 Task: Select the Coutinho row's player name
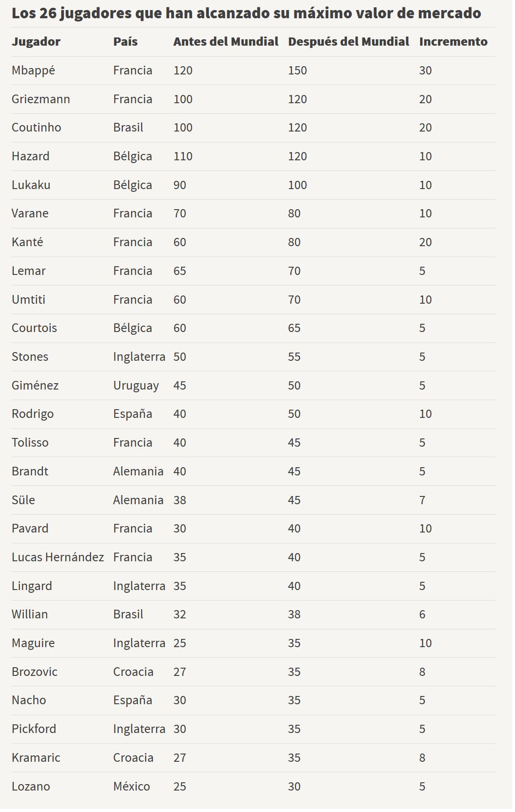(x=37, y=127)
